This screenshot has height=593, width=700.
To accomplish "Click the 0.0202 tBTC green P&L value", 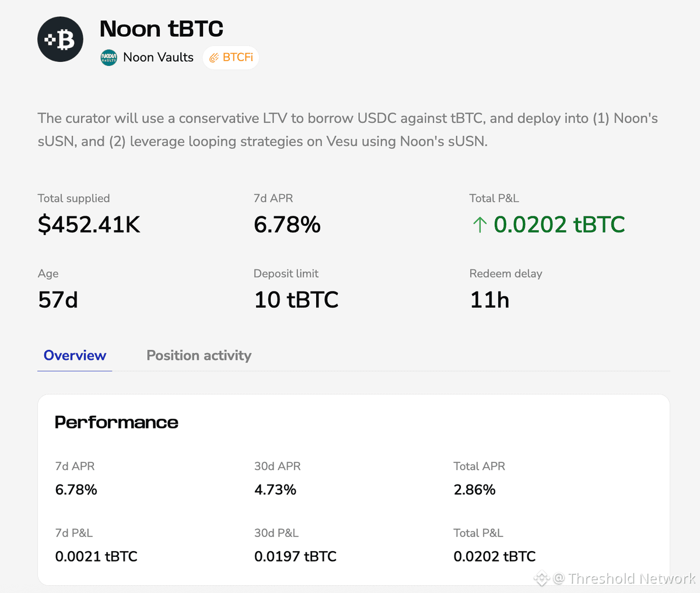I will (559, 224).
